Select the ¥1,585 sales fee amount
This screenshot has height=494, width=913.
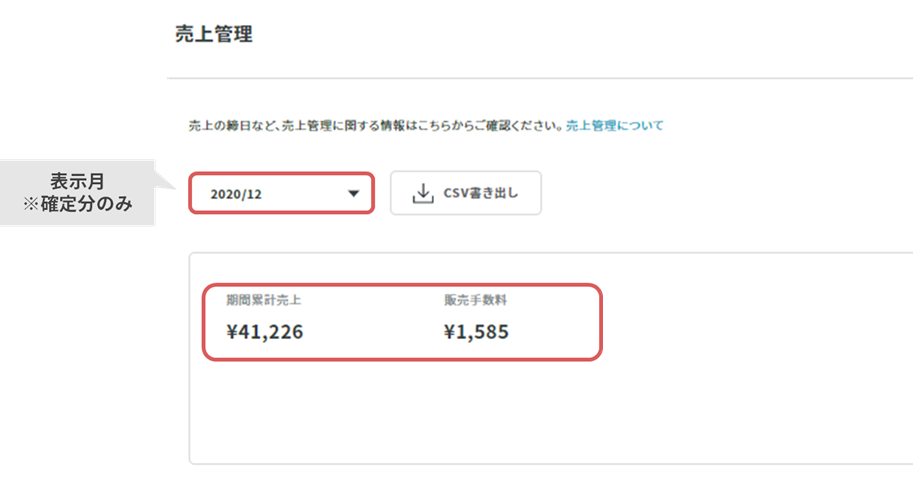coord(476,331)
